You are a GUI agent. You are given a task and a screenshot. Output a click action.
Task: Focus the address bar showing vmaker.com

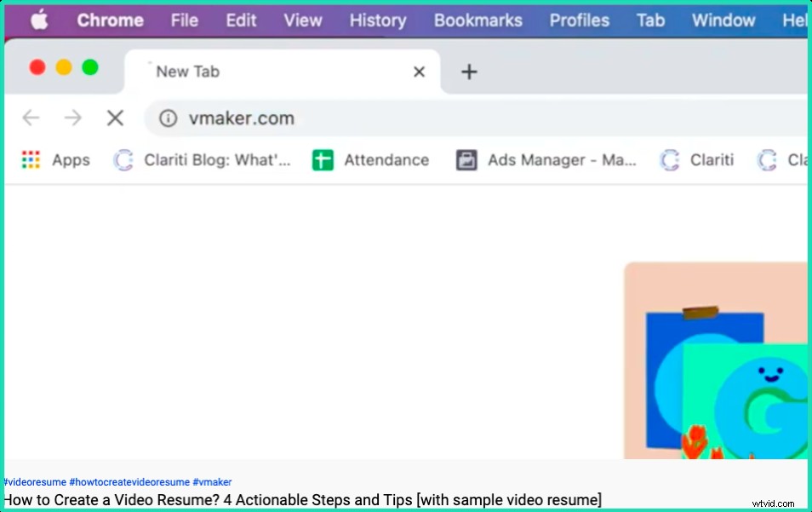point(477,118)
